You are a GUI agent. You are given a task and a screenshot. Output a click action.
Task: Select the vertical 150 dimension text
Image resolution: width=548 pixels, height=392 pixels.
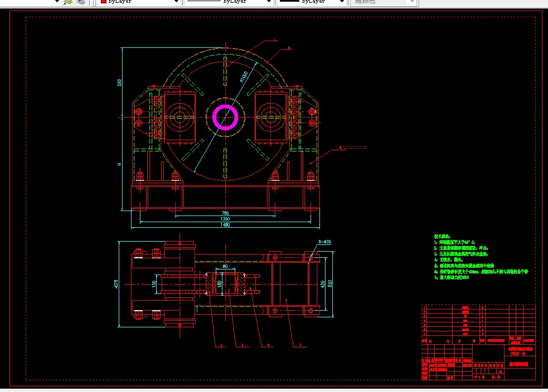click(x=154, y=284)
